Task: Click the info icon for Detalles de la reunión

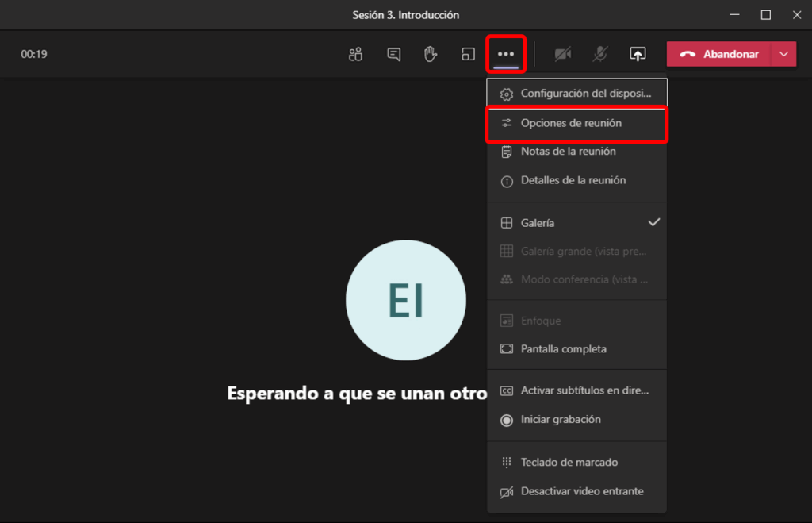Action: click(x=507, y=181)
